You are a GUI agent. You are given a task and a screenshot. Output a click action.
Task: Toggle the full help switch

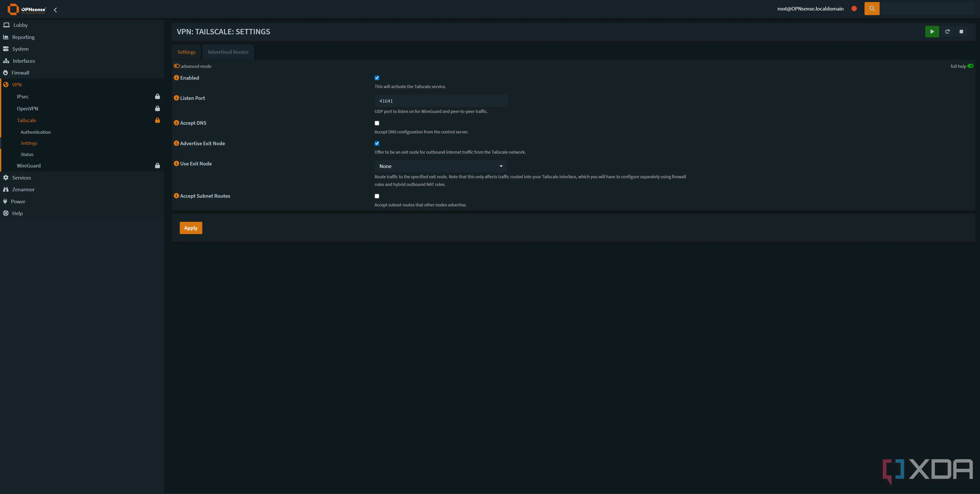pyautogui.click(x=970, y=66)
